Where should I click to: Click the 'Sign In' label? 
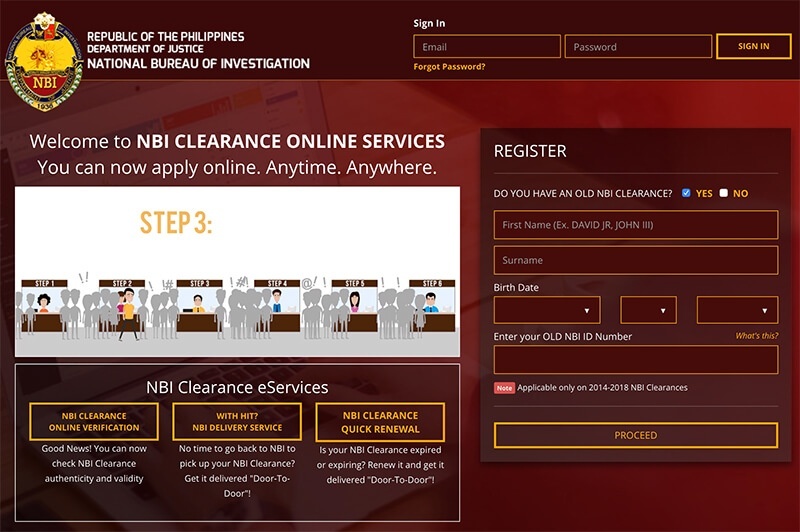[x=429, y=23]
